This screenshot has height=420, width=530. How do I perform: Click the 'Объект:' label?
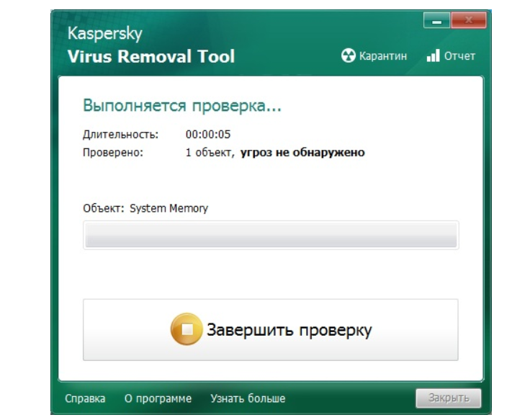pos(104,208)
